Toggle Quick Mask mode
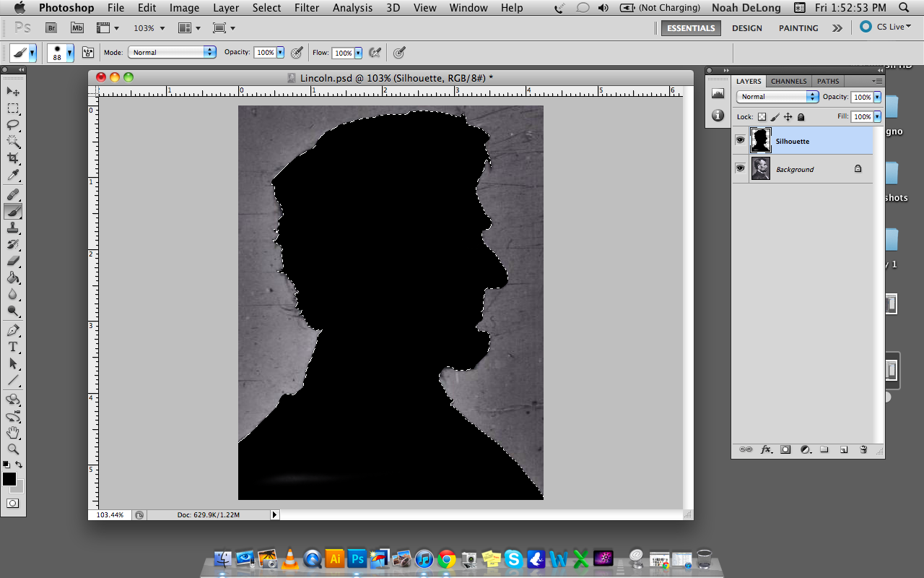This screenshot has width=924, height=578. pyautogui.click(x=13, y=503)
